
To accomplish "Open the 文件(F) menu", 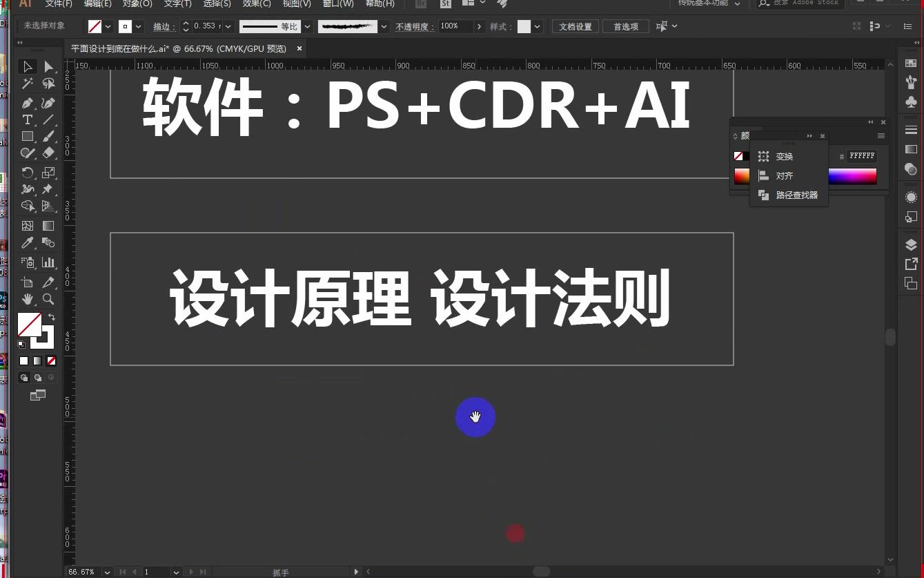I will tap(59, 3).
